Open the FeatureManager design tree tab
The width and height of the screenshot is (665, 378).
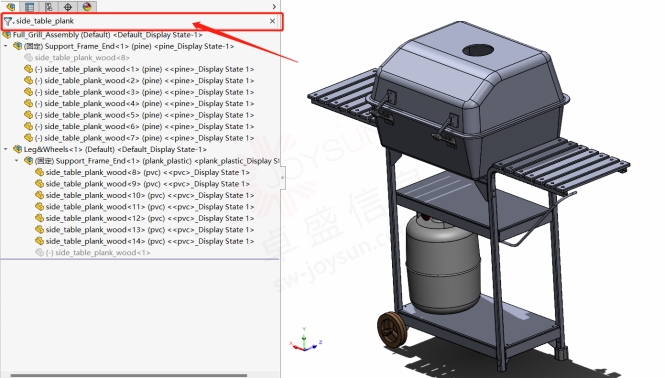point(11,6)
